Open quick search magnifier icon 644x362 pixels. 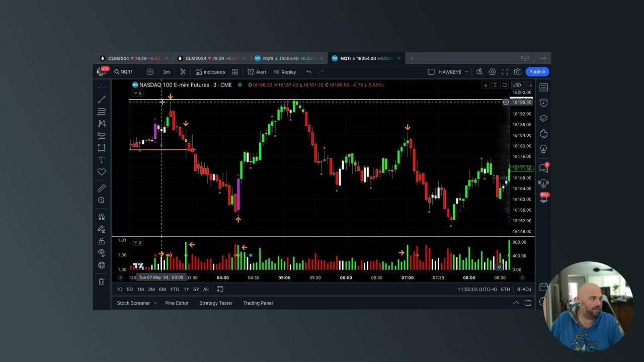pos(479,72)
